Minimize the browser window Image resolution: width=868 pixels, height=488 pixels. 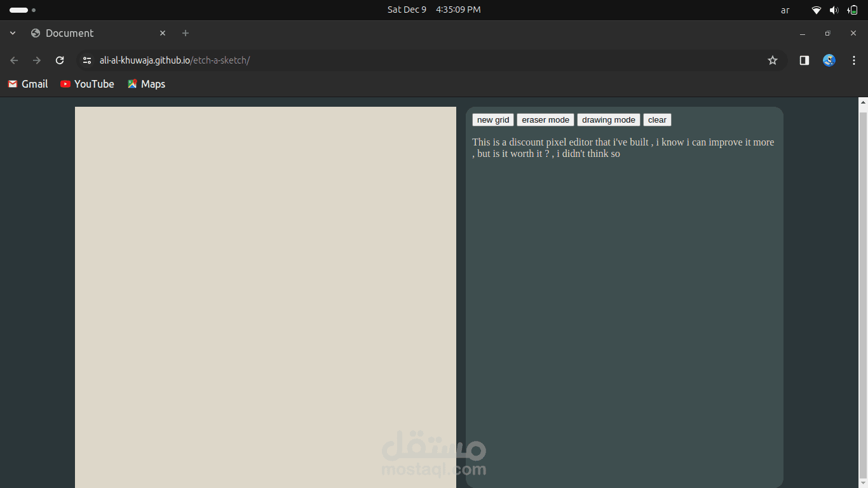[803, 33]
